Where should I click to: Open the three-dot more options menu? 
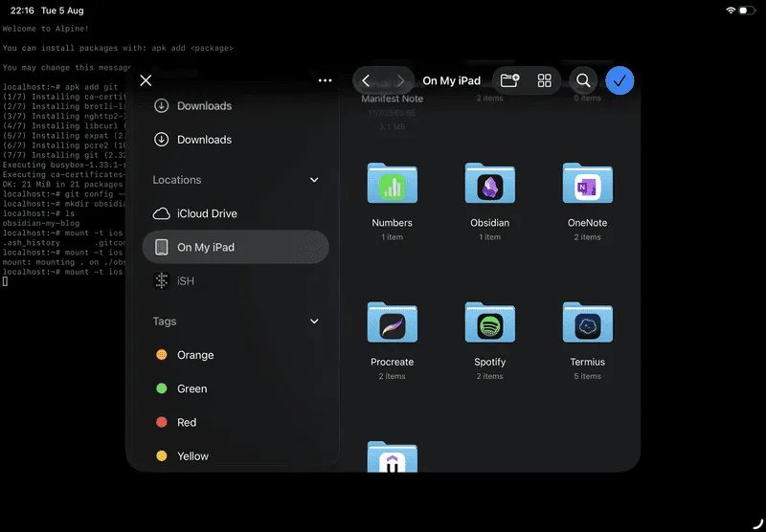325,80
